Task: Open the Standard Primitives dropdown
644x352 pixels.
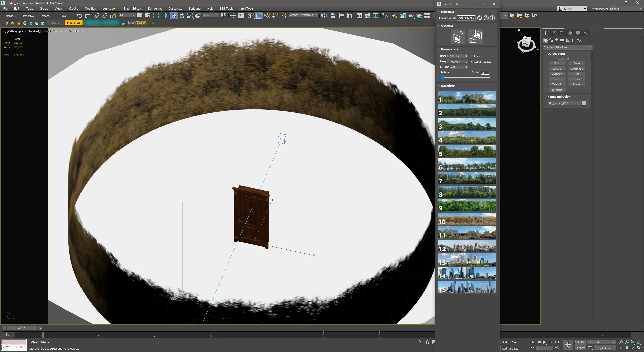Action: 567,47
